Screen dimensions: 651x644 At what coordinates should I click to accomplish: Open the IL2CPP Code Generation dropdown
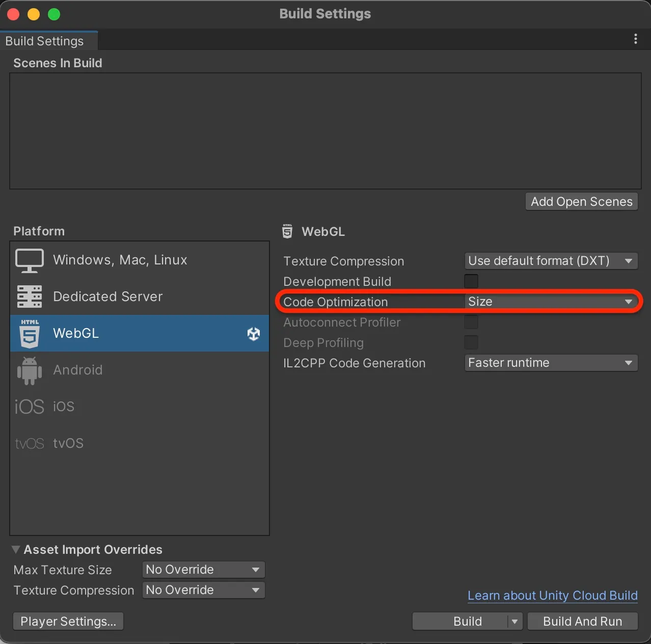click(x=551, y=363)
